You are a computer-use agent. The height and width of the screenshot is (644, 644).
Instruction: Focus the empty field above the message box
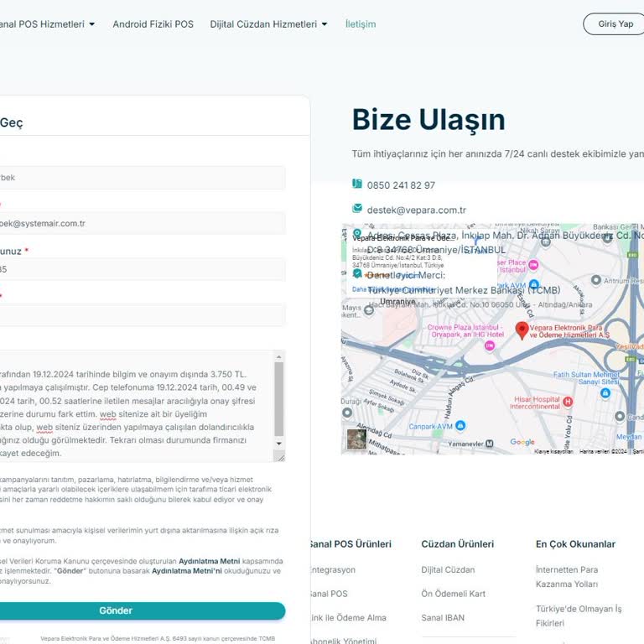(143, 315)
